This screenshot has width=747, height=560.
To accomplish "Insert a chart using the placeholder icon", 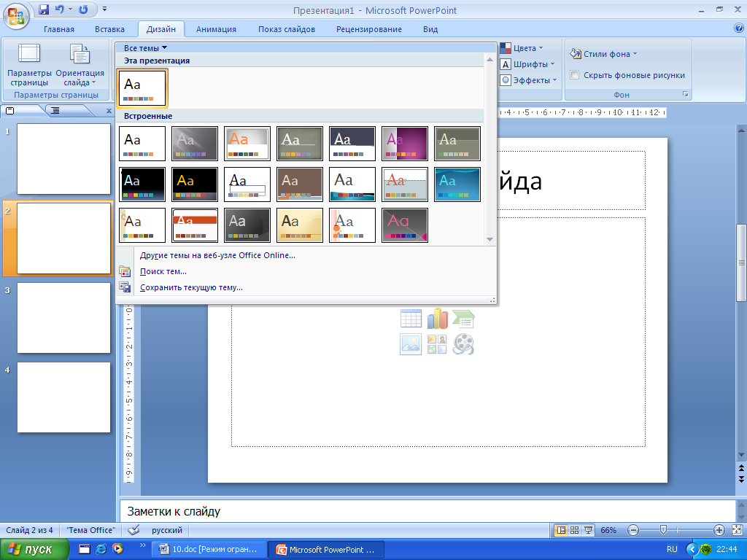I will 437,319.
